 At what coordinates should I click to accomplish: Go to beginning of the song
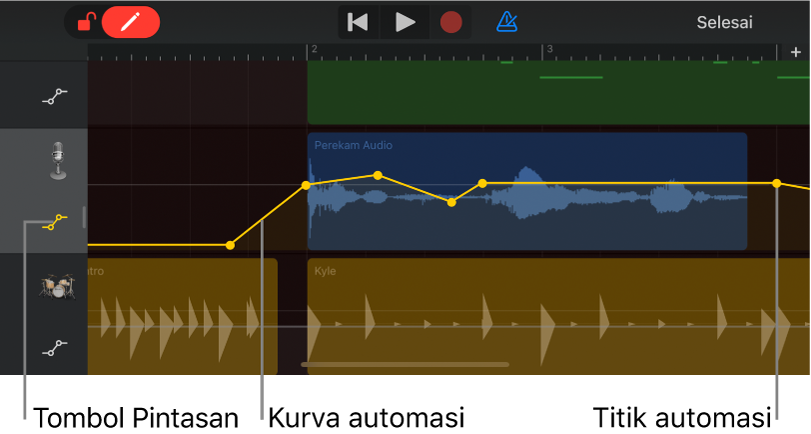click(358, 22)
